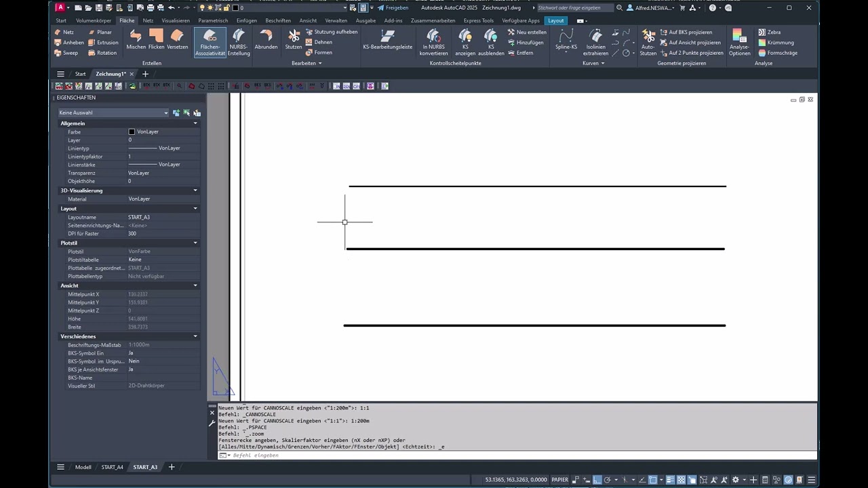Show control vertices with KS anzeigen
Viewport: 868px width, 488px height.
click(x=465, y=42)
